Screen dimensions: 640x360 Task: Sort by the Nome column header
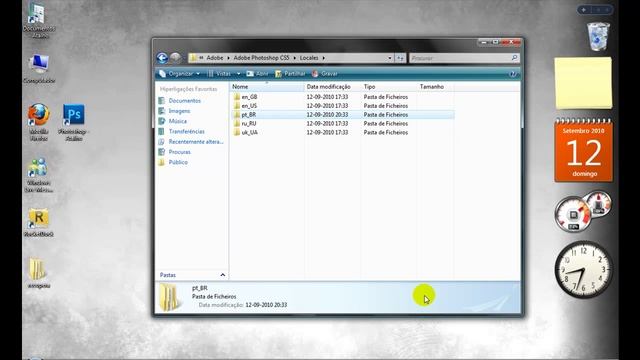(267, 87)
